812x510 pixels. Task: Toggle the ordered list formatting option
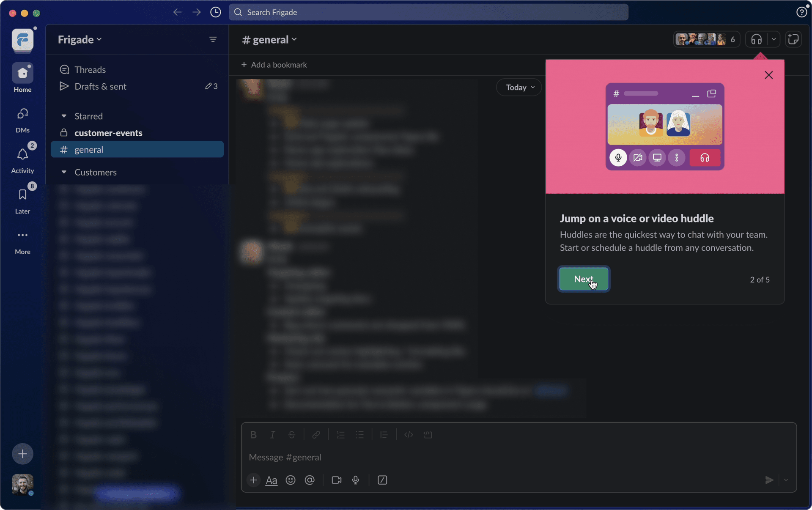(x=340, y=435)
